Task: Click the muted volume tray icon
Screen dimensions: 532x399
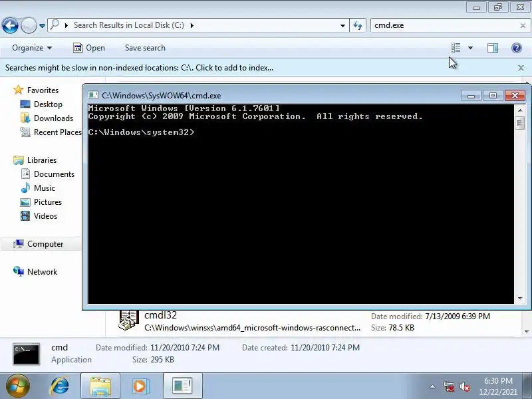Action: [464, 386]
